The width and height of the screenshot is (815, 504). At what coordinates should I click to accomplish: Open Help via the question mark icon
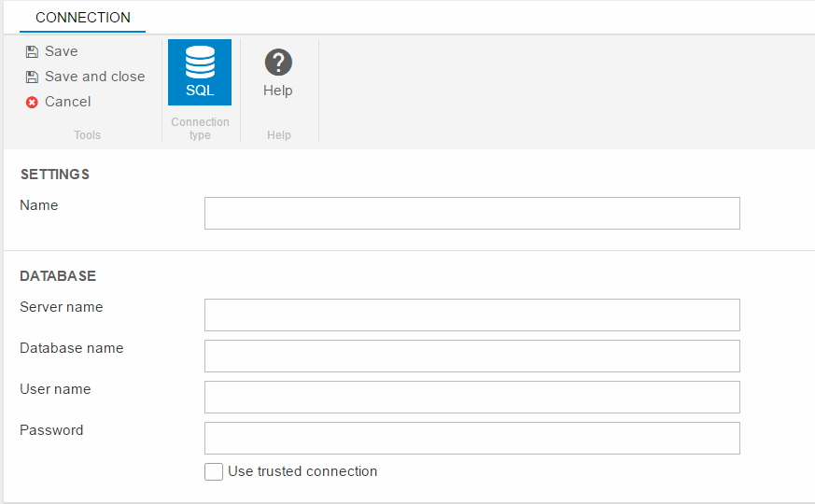tap(278, 63)
